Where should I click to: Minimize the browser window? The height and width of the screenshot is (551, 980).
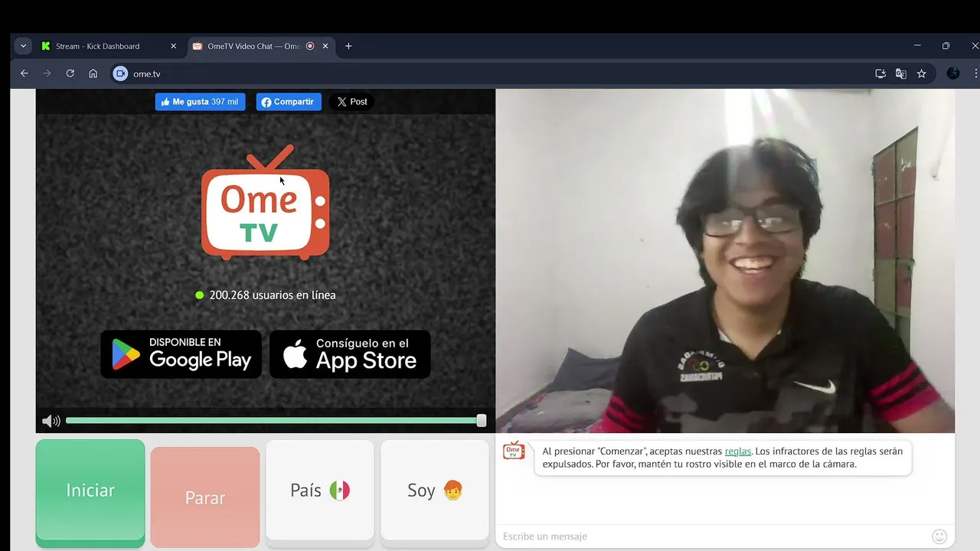pyautogui.click(x=917, y=46)
